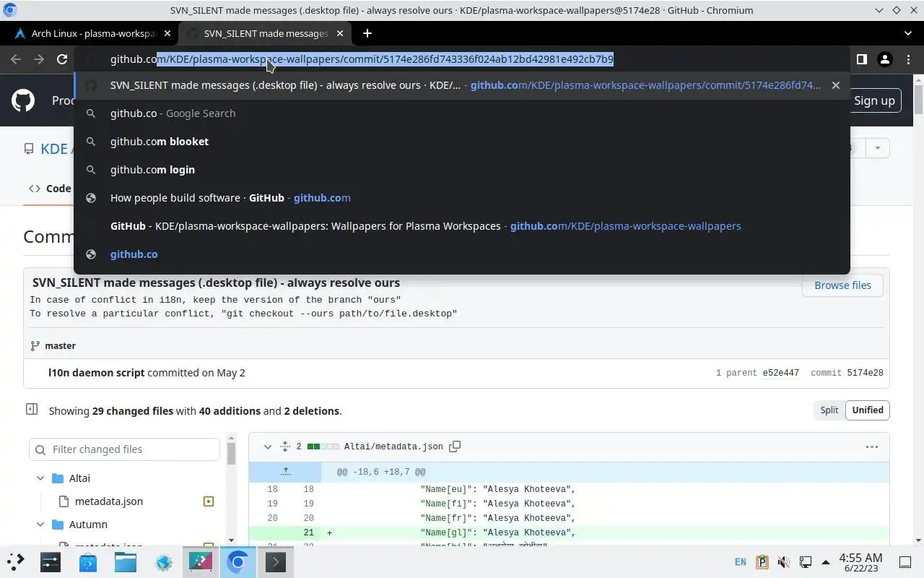Viewport: 924px width, 578px height.
Task: Expand all lines of Altai/metadata.json diff
Action: click(x=285, y=447)
